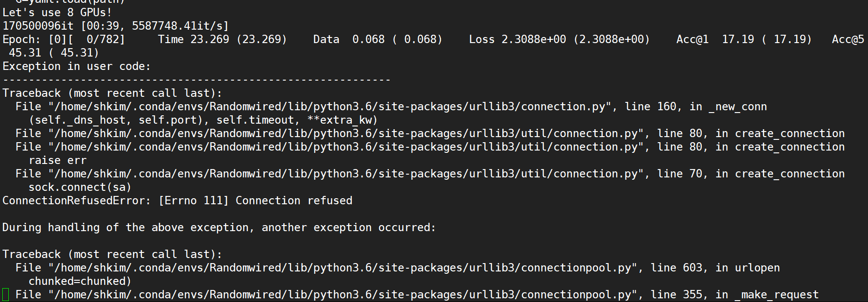Screen dimensions: 868x302
Task: Click the 'sock.connect(sa)' line
Action: click(80, 187)
